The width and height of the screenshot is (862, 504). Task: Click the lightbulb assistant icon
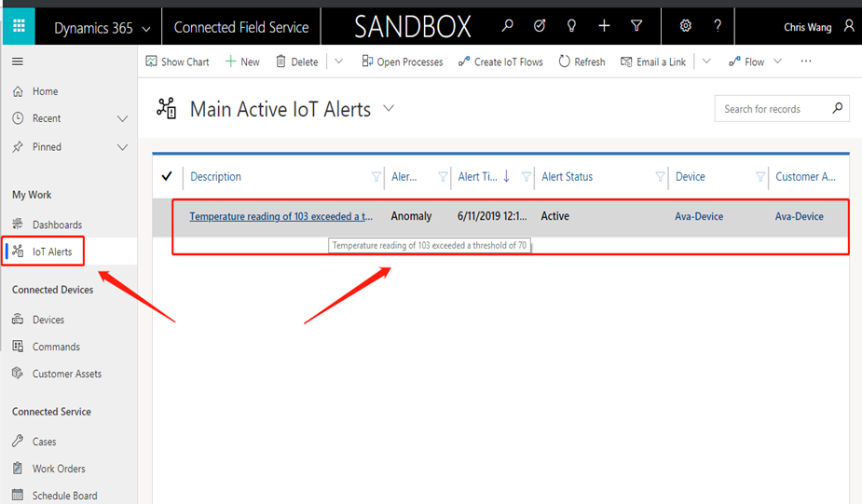571,25
